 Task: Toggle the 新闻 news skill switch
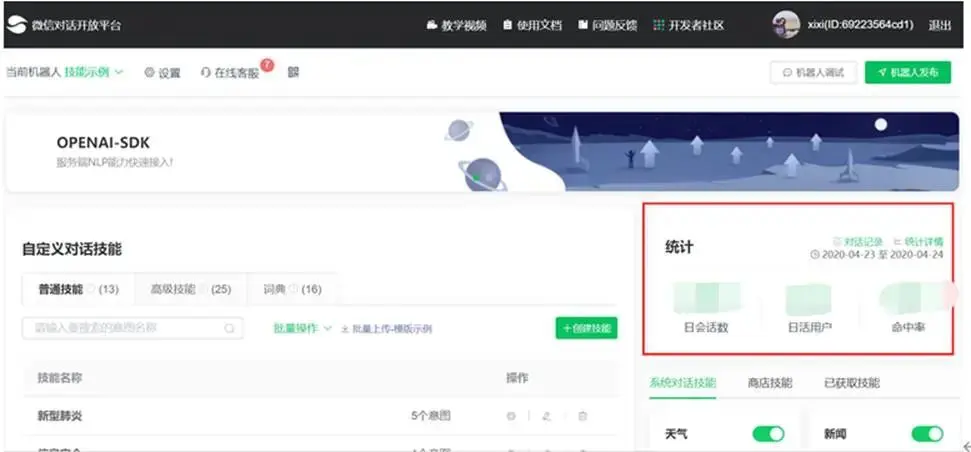(927, 434)
